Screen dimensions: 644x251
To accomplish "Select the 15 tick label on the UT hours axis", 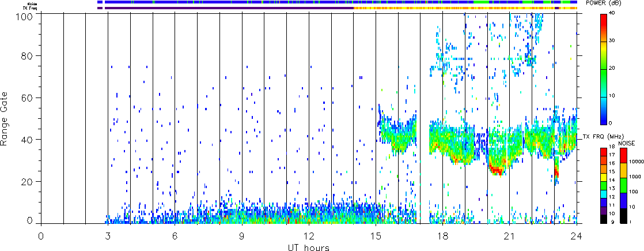I will click(376, 237).
